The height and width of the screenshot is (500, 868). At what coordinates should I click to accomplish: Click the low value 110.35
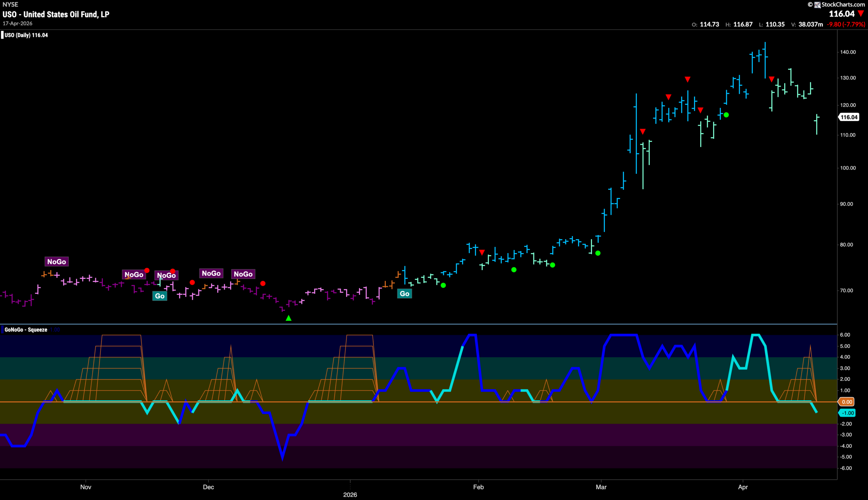tap(775, 24)
